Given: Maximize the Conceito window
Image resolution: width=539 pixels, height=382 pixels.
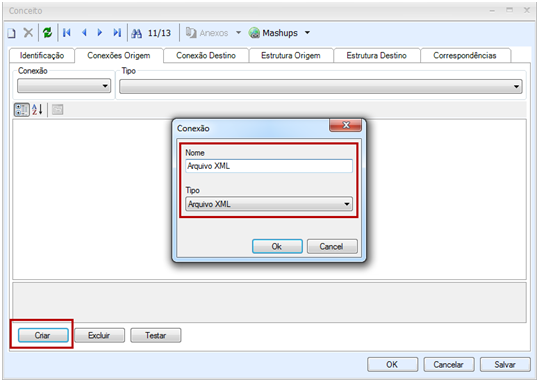Looking at the screenshot, I should tap(509, 10).
